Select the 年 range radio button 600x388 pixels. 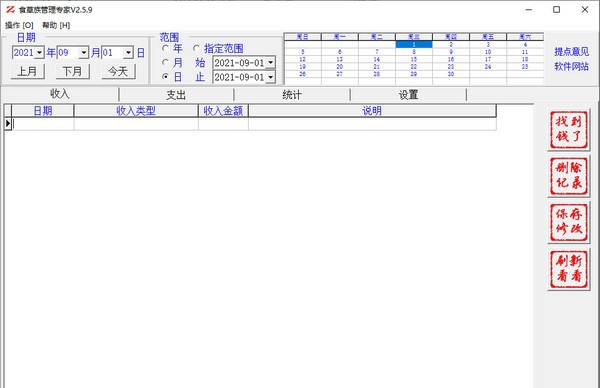coord(165,48)
